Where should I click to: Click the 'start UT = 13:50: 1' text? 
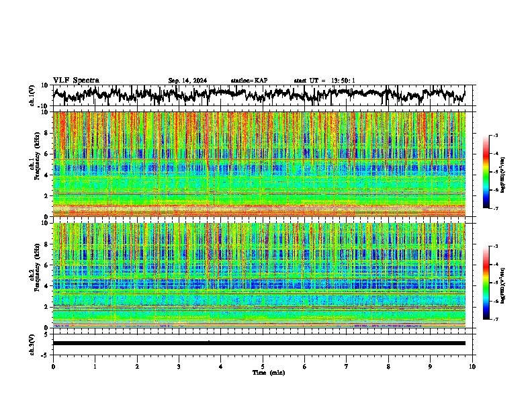(x=324, y=81)
